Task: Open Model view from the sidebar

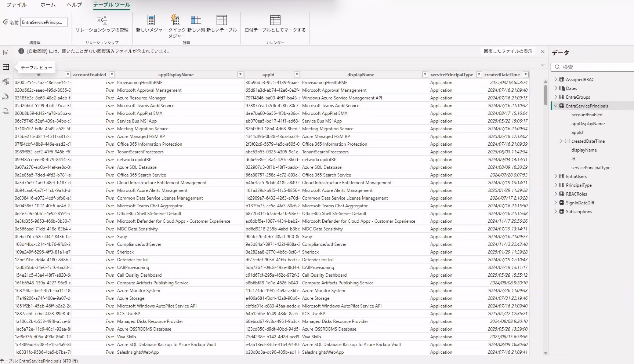Action: pos(6,82)
